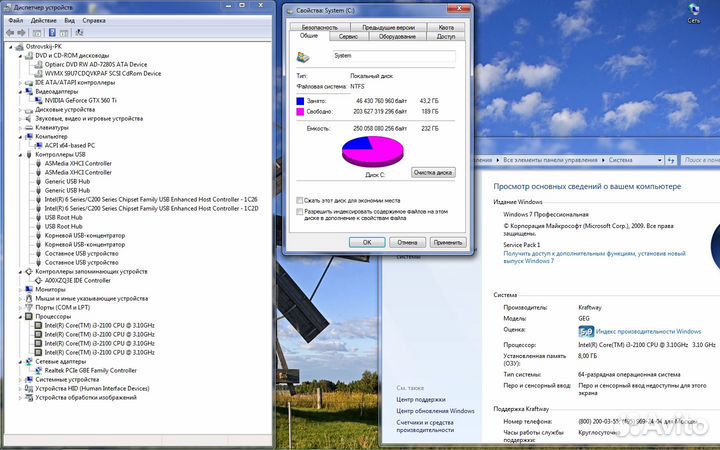Viewport: 720px width, 450px height.
Task: Open the Центр поддержки link
Action: tap(421, 399)
